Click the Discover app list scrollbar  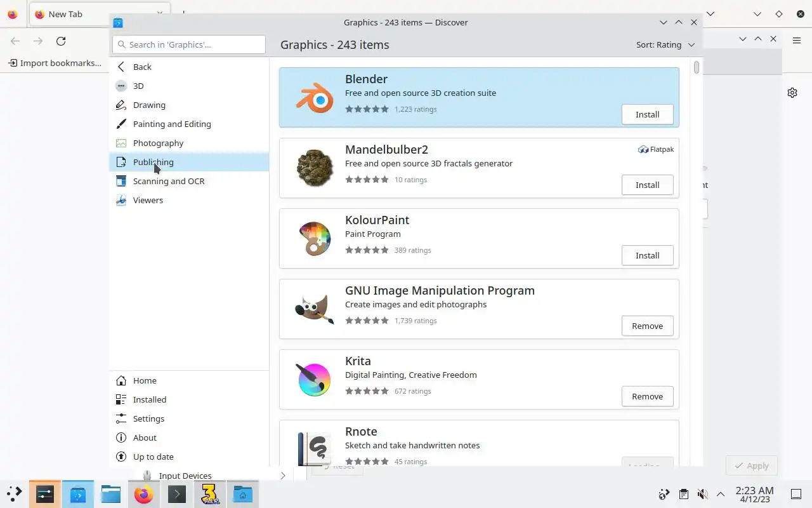[x=697, y=67]
